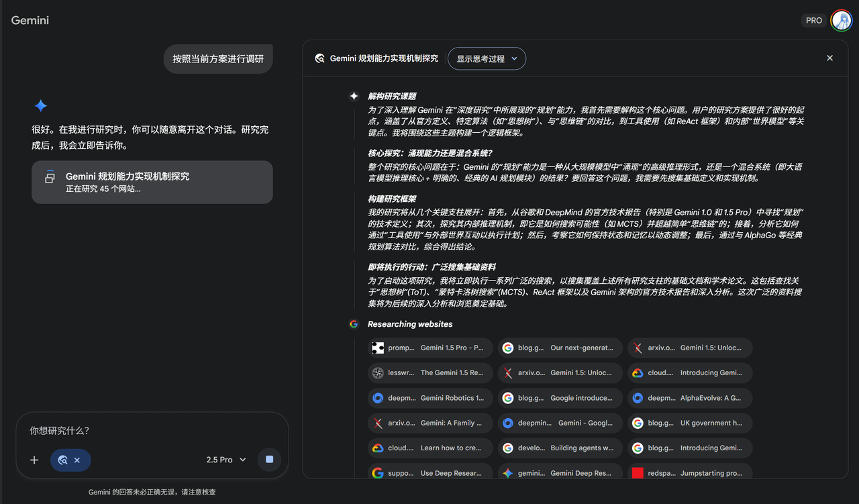Open the AlphaEvolve: A G... DeepMind chip

(x=690, y=398)
